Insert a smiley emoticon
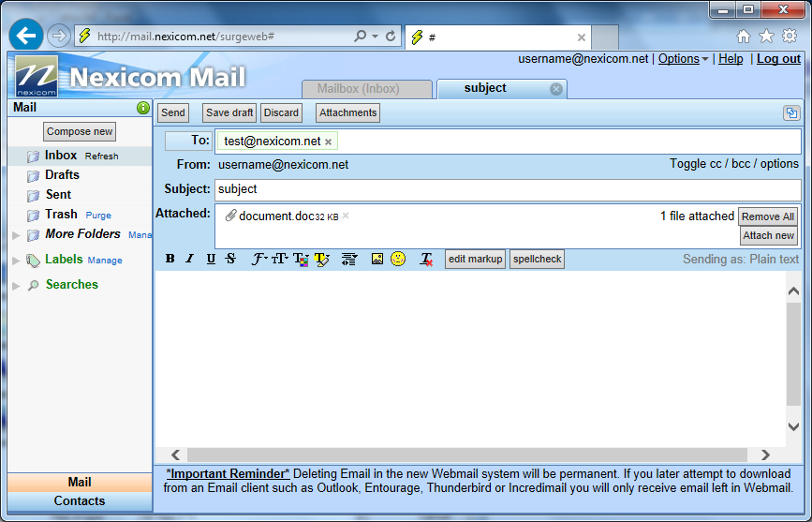812x522 pixels. pos(398,258)
